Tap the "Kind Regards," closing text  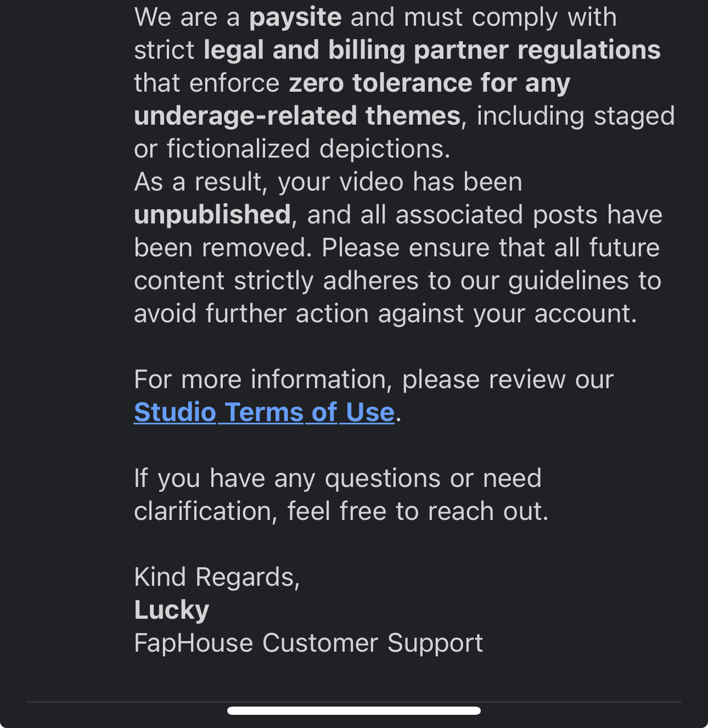point(217,578)
